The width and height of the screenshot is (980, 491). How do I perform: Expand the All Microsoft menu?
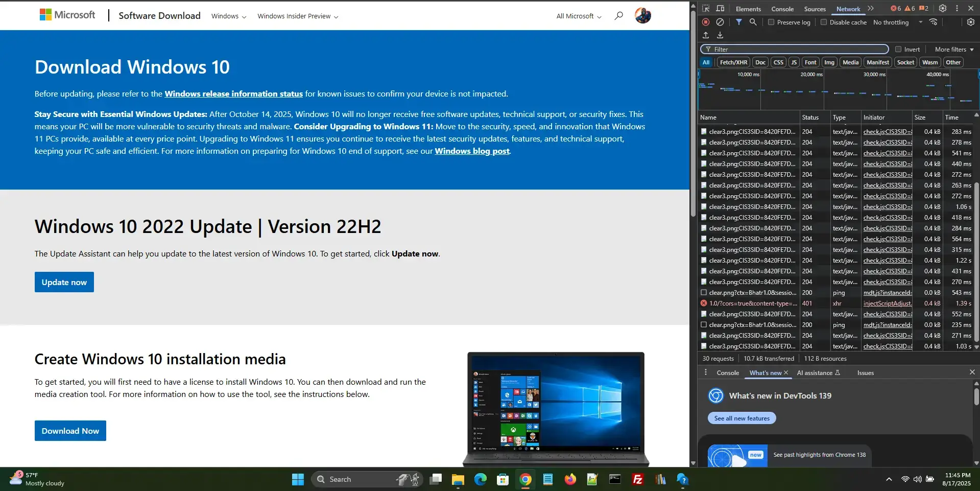579,16
